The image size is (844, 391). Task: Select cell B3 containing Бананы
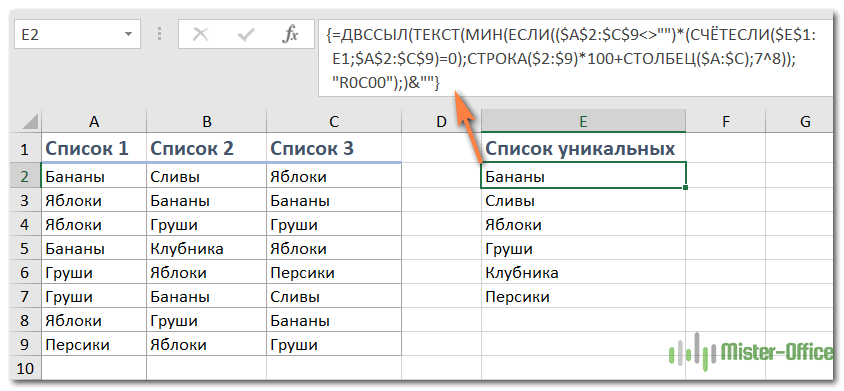tap(207, 201)
